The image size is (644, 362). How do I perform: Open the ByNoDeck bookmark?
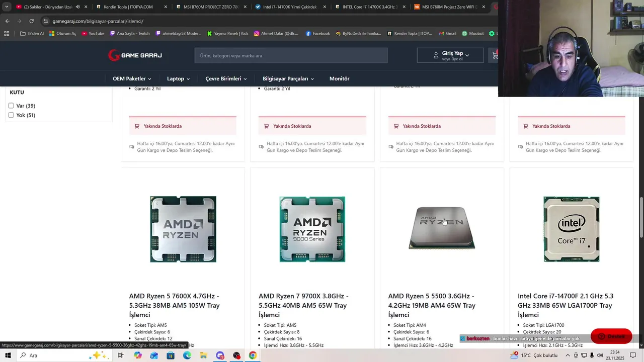[358, 34]
